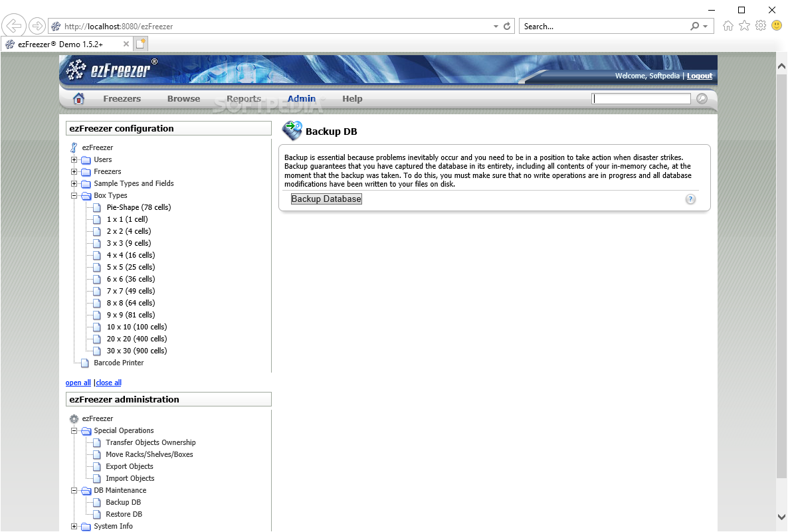Image resolution: width=788 pixels, height=532 pixels.
Task: Select Restore DB in administration tree
Action: tap(124, 515)
